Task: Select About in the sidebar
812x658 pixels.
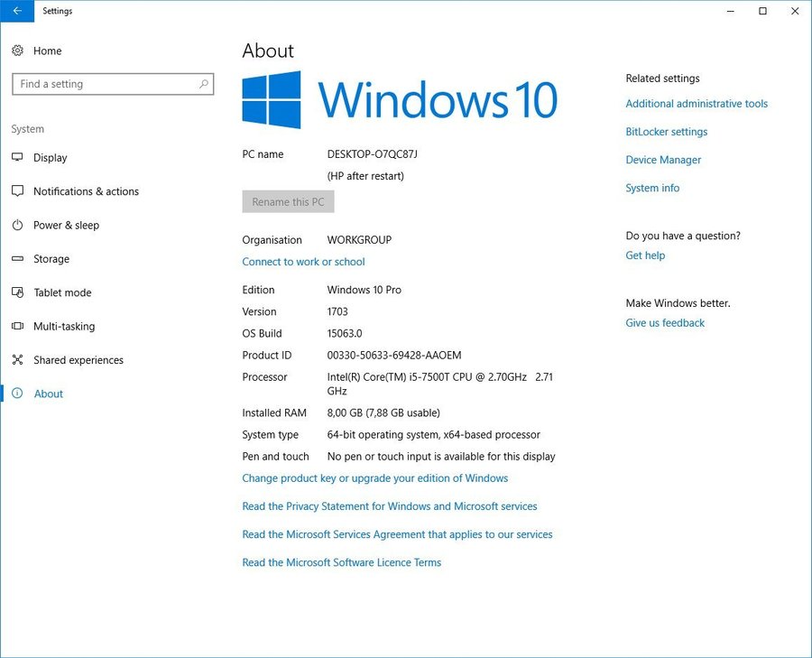Action: click(49, 394)
